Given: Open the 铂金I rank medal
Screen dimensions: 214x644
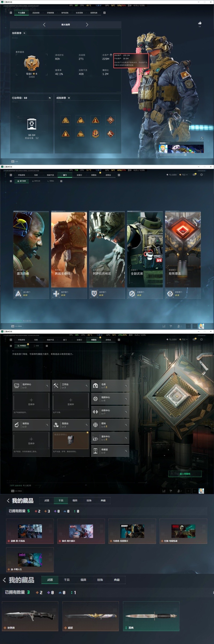Looking at the screenshot, I should coord(32,63).
